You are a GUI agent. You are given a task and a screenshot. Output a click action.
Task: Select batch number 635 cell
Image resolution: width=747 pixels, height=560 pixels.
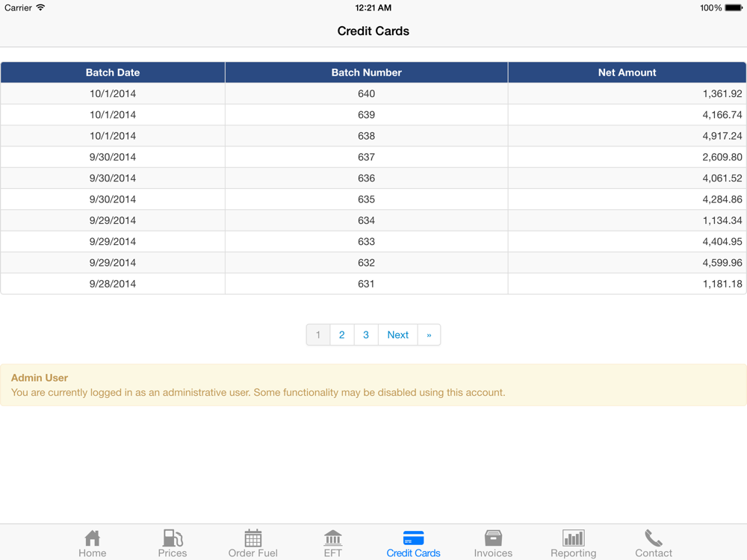pos(366,199)
